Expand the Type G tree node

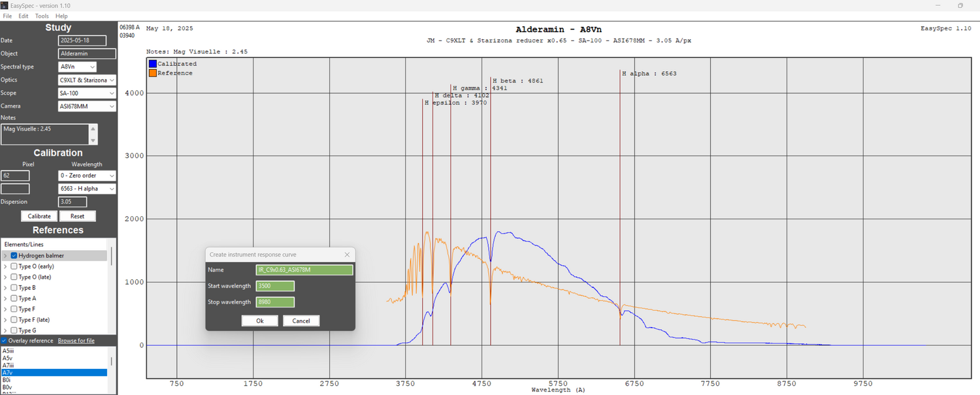coord(6,330)
